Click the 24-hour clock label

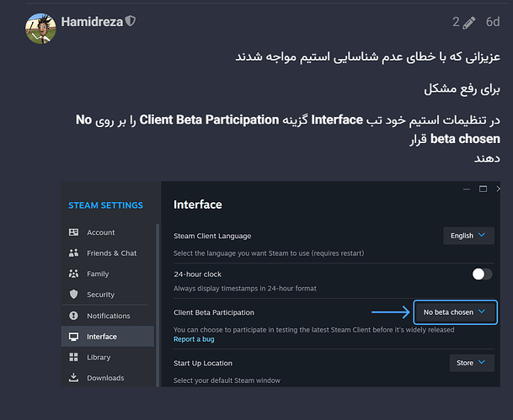198,274
